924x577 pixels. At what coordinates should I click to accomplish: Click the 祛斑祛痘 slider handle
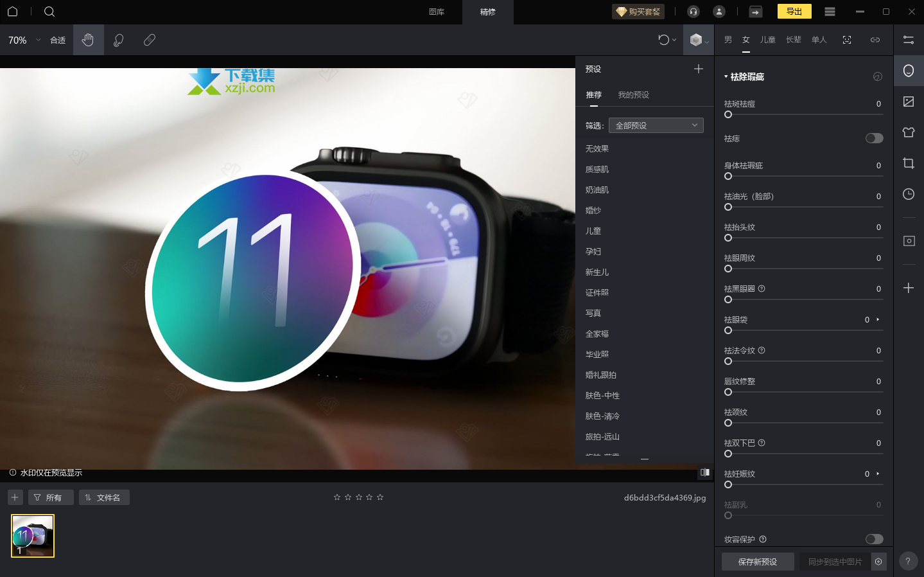(x=728, y=114)
